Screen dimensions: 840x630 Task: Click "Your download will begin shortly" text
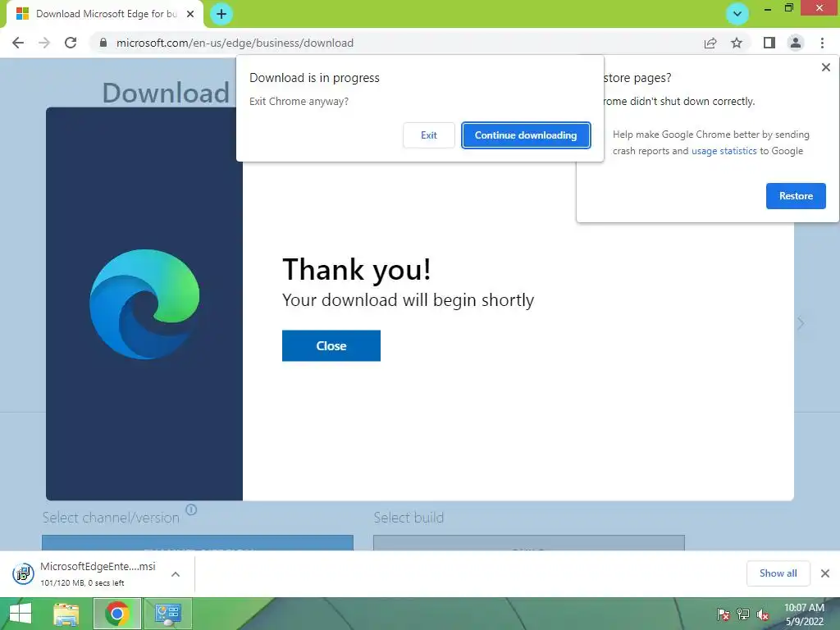coord(409,300)
